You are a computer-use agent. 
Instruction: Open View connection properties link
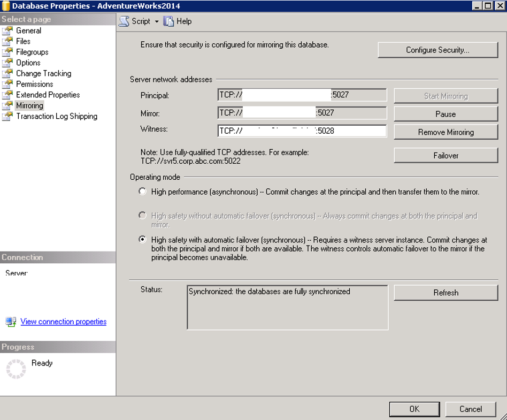[63, 322]
